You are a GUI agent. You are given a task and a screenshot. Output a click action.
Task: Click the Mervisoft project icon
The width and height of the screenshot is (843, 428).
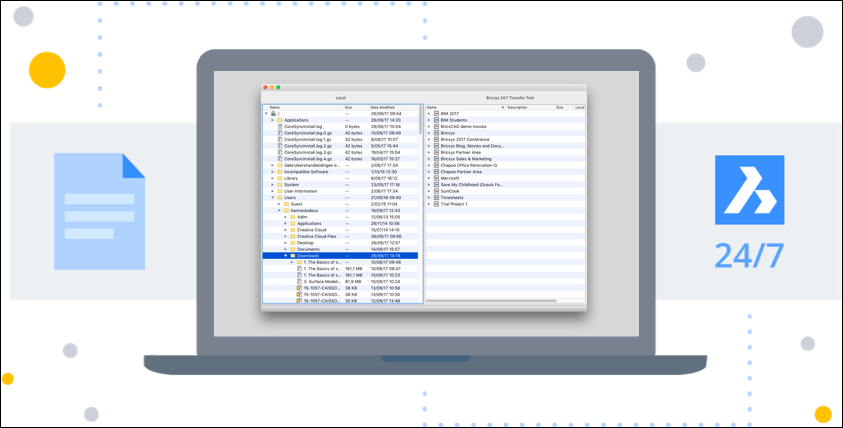[436, 178]
